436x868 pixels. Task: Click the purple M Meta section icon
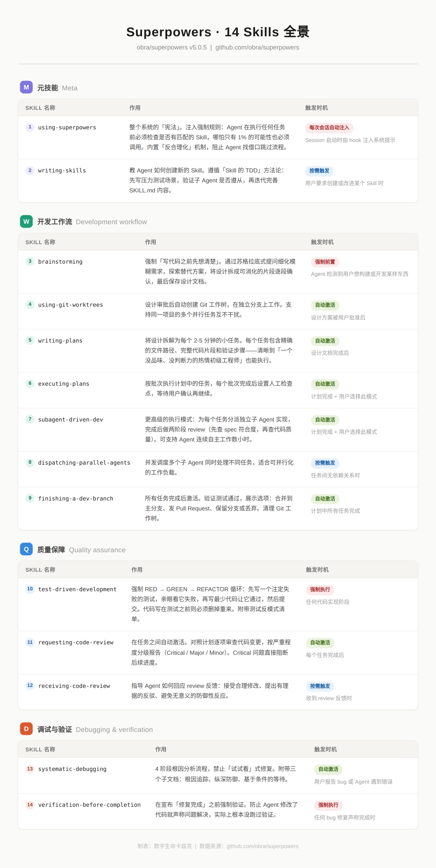point(26,88)
